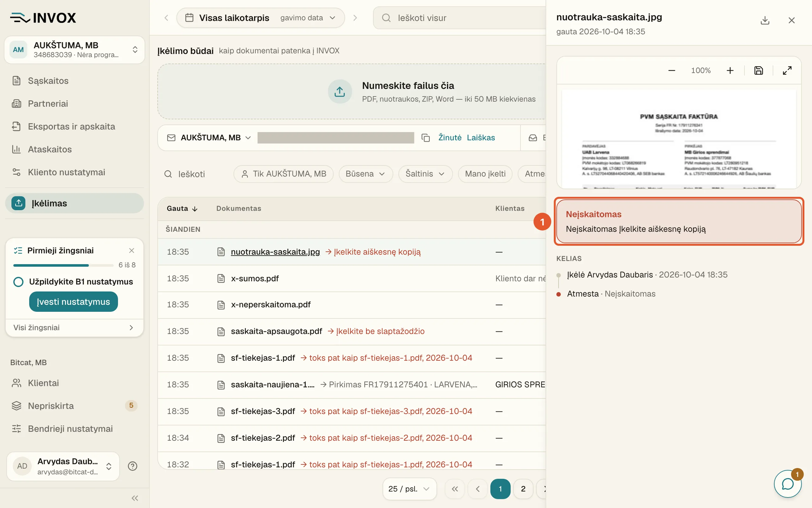Click the save icon in the preview toolbar

point(759,70)
